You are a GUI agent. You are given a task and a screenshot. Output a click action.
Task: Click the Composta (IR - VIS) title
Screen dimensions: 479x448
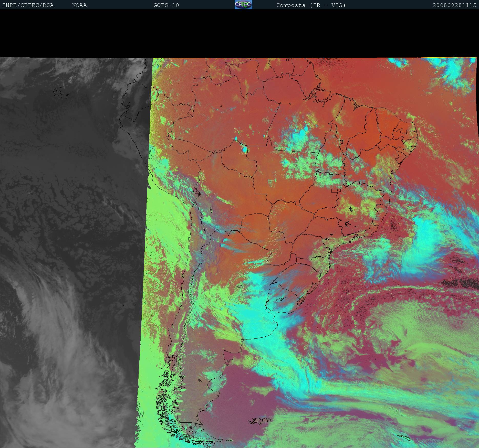pos(311,5)
